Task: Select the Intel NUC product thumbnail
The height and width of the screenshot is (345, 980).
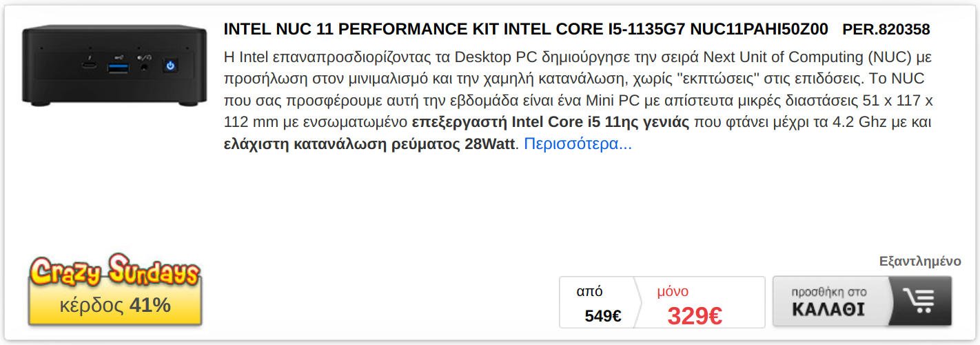Action: tap(114, 66)
